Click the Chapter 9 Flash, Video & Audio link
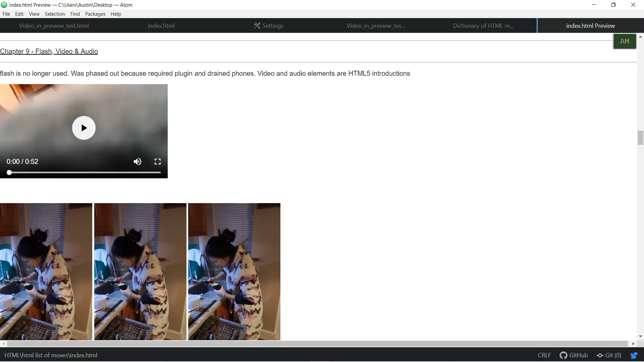The image size is (644, 362). tap(49, 51)
